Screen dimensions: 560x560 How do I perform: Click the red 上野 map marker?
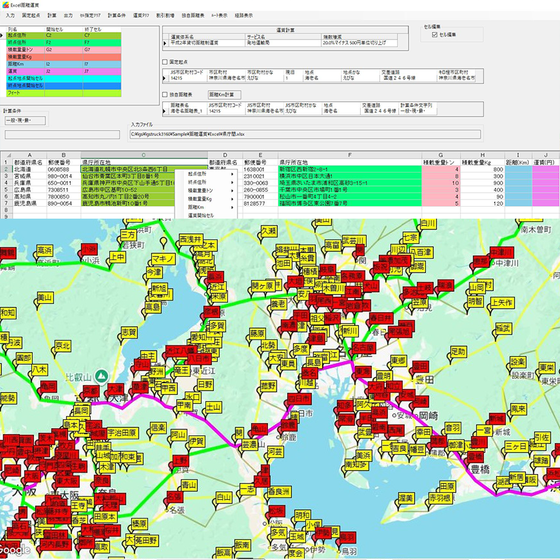coord(180,461)
